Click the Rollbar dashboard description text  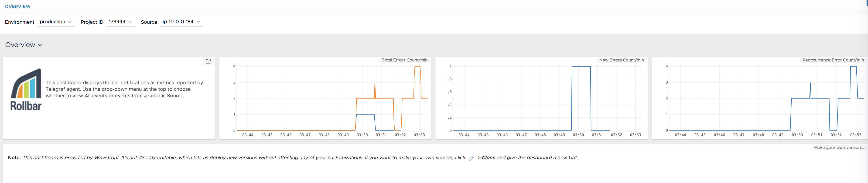(x=124, y=89)
